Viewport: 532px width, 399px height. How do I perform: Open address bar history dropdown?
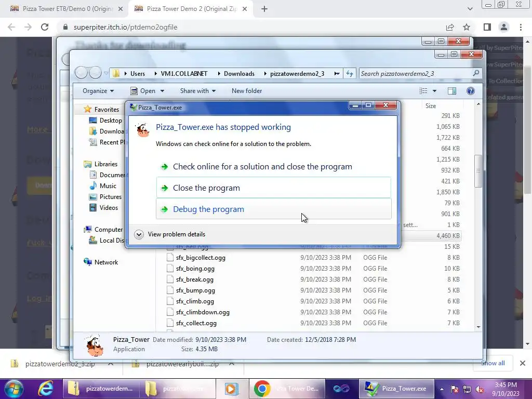pyautogui.click(x=337, y=74)
